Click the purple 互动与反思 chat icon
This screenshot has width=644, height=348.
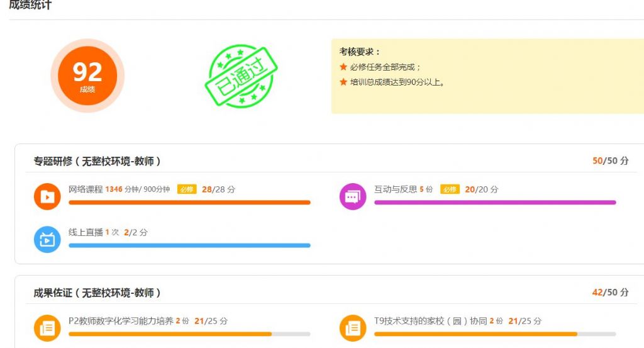[x=353, y=196]
